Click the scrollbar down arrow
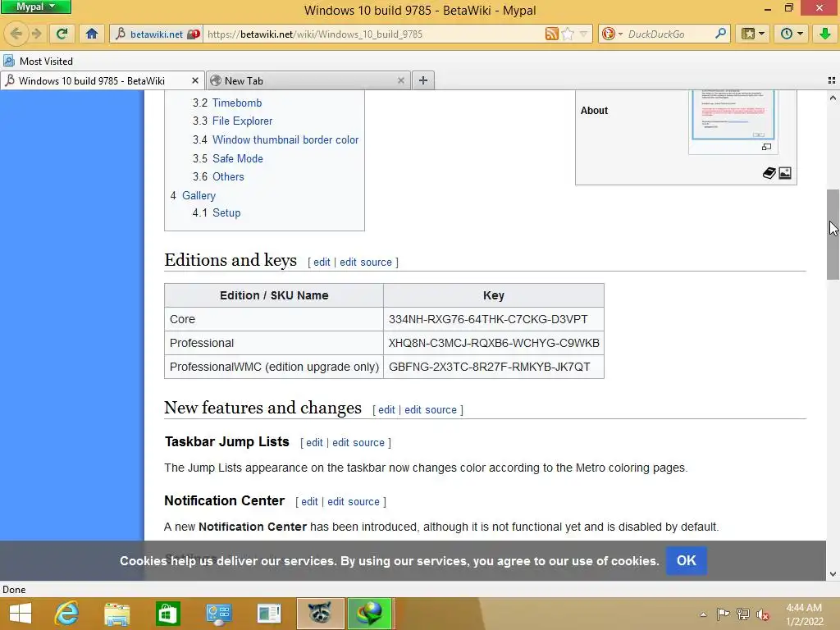840x630 pixels. click(x=833, y=573)
